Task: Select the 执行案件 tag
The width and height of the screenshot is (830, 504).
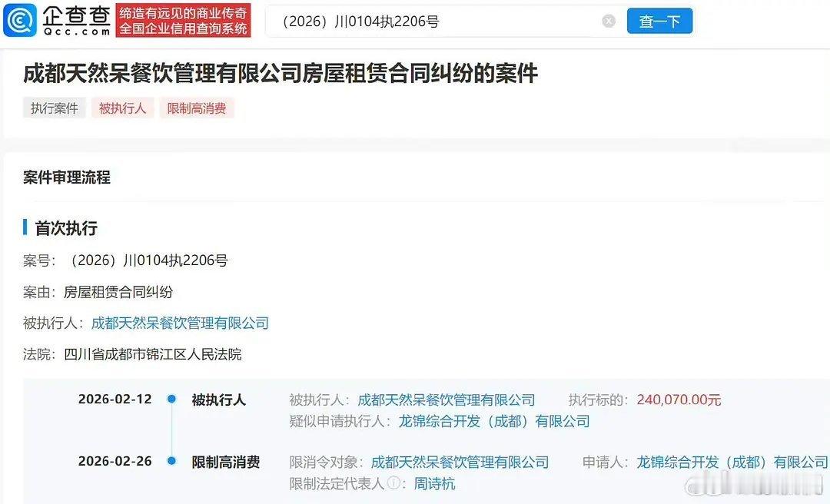Action: click(x=54, y=108)
